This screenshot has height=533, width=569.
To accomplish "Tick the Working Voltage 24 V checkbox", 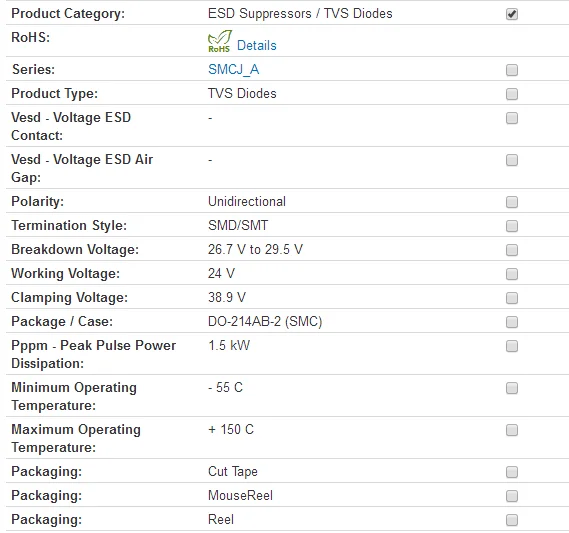I will pyautogui.click(x=512, y=274).
